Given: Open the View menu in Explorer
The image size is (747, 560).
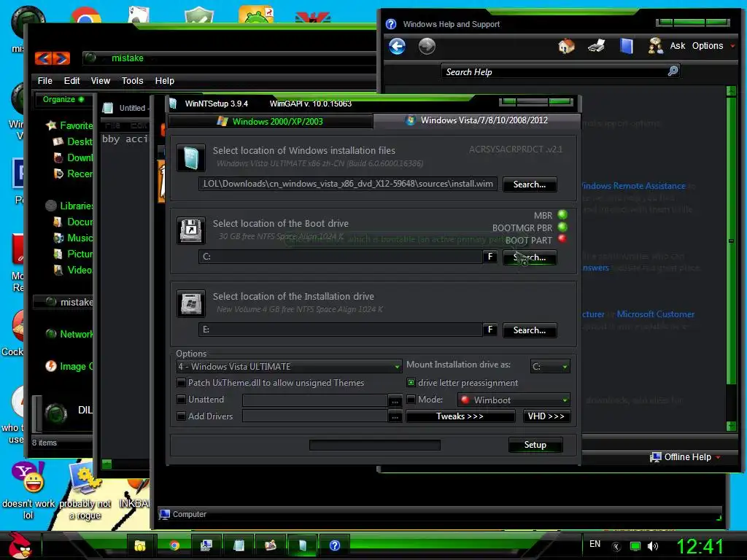Looking at the screenshot, I should pos(100,80).
